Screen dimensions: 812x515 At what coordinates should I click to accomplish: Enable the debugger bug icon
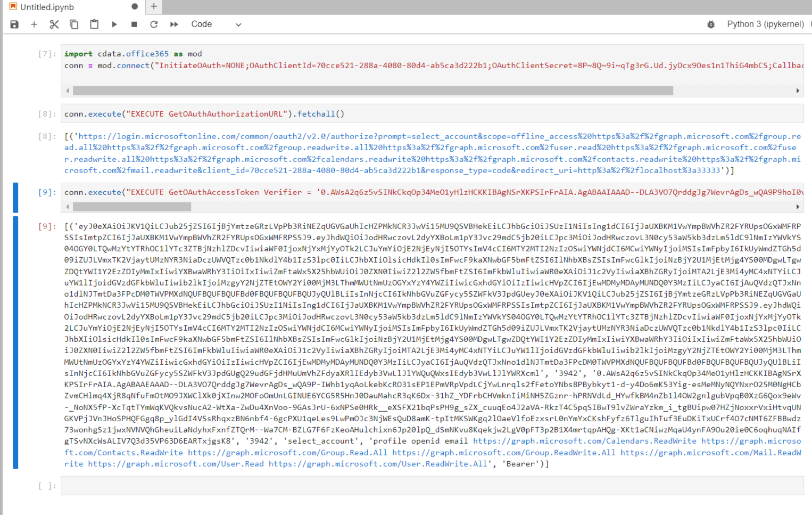coord(711,24)
